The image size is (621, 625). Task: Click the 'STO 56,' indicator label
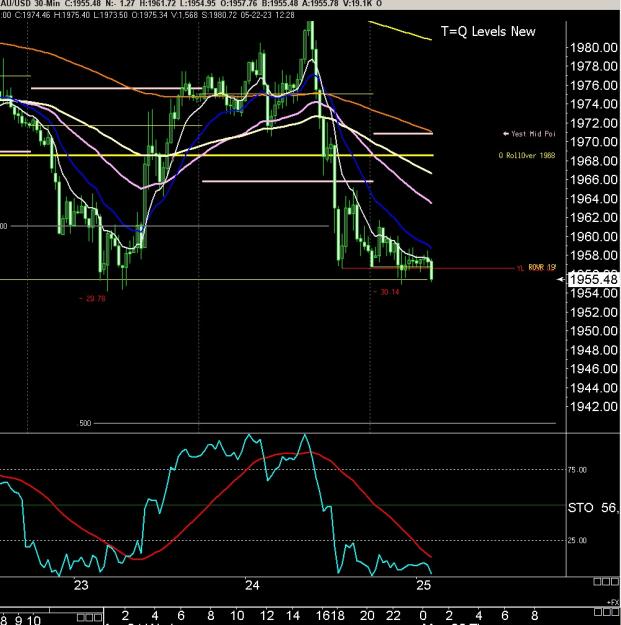coord(593,508)
